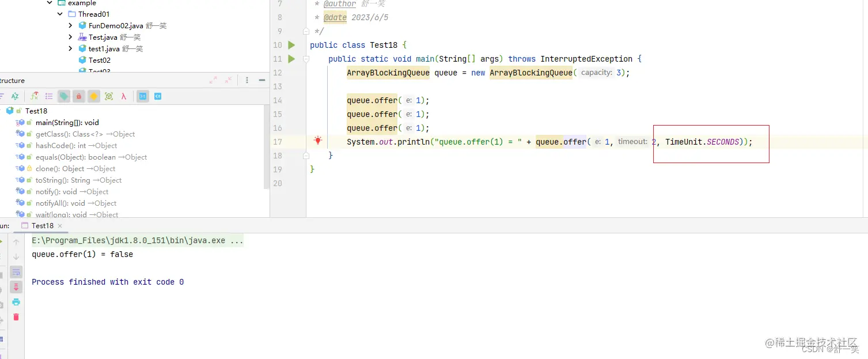868x359 pixels.
Task: Run class Test18 from gutter arrow
Action: 291,45
